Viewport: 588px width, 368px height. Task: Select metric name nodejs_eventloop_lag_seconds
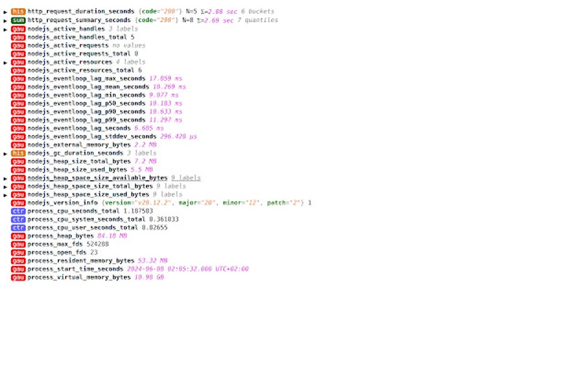tap(79, 128)
